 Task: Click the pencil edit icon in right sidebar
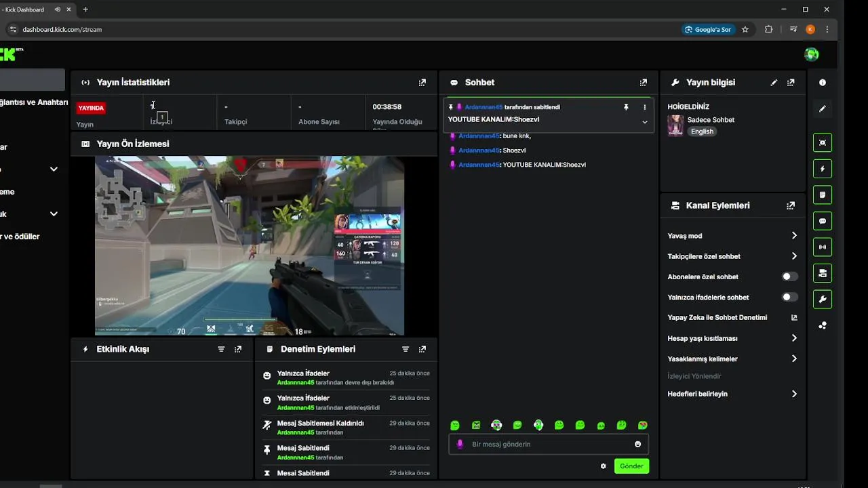[823, 108]
